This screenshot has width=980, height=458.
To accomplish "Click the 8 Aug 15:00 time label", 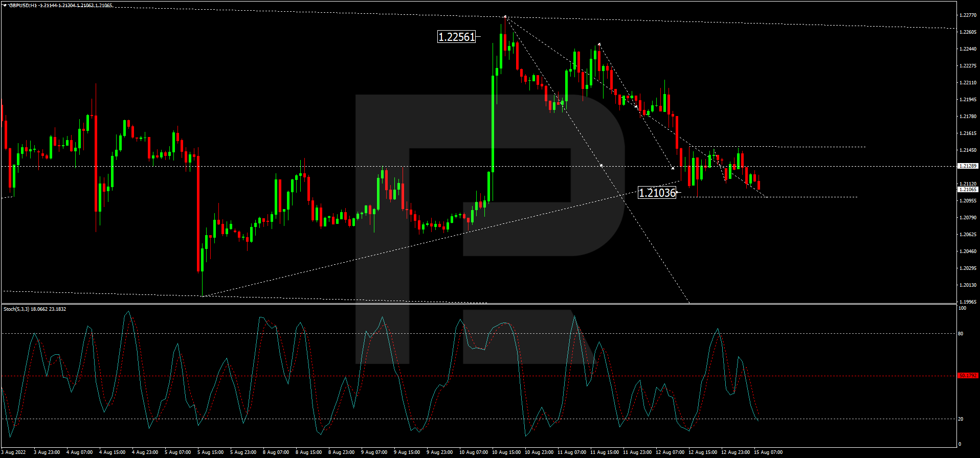I will point(309,452).
